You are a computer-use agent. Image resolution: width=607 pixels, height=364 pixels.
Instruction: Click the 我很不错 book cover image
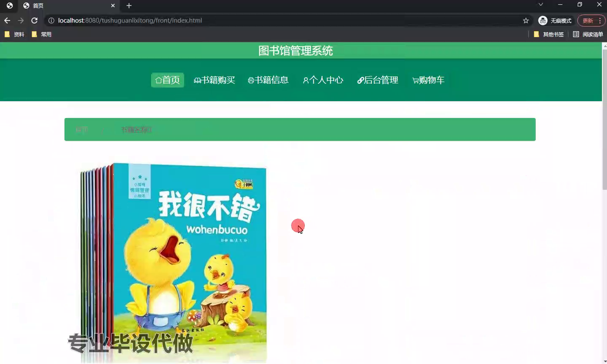click(x=173, y=263)
